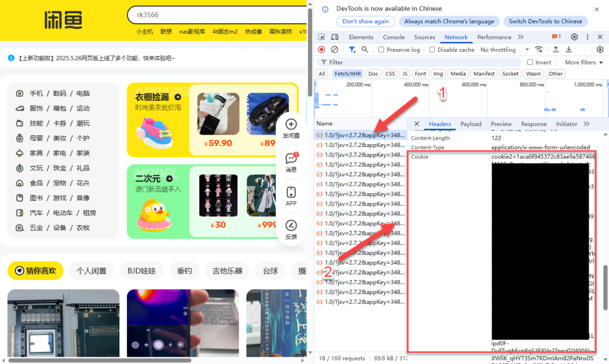Open DevTools settings gear in the tab bar

574,37
